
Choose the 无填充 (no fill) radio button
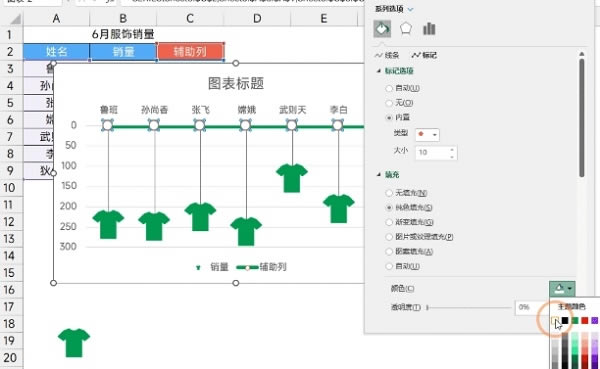(x=389, y=193)
